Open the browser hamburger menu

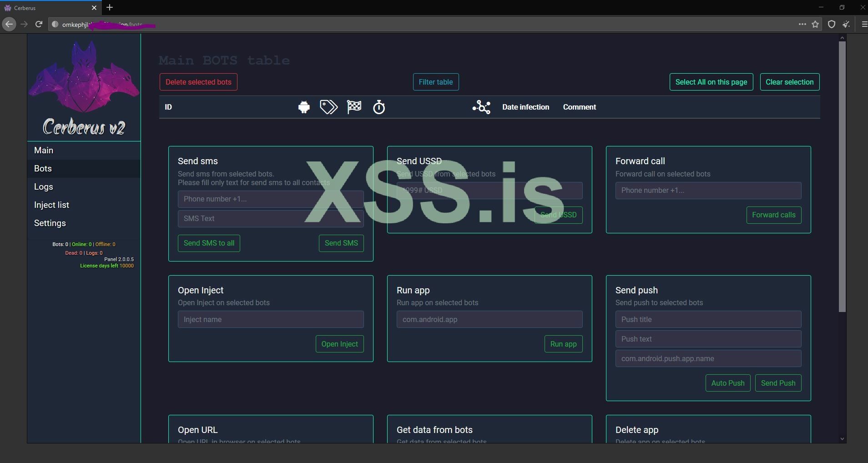(864, 25)
